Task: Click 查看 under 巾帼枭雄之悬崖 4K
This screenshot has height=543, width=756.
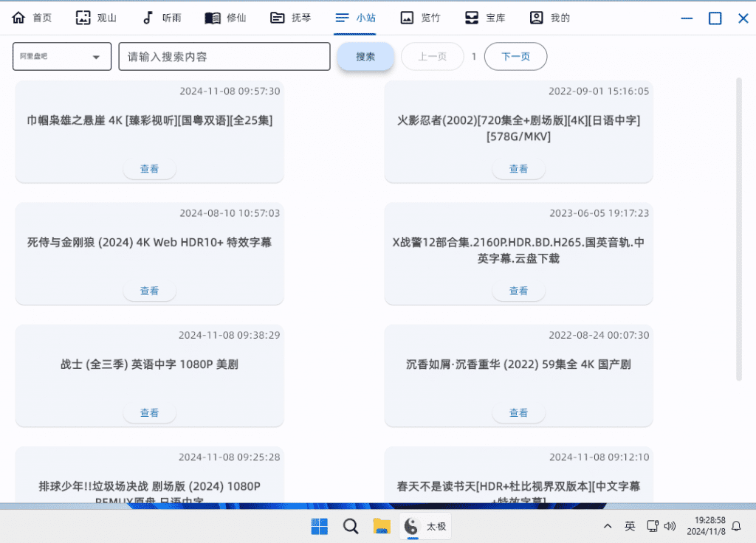Action: click(149, 169)
